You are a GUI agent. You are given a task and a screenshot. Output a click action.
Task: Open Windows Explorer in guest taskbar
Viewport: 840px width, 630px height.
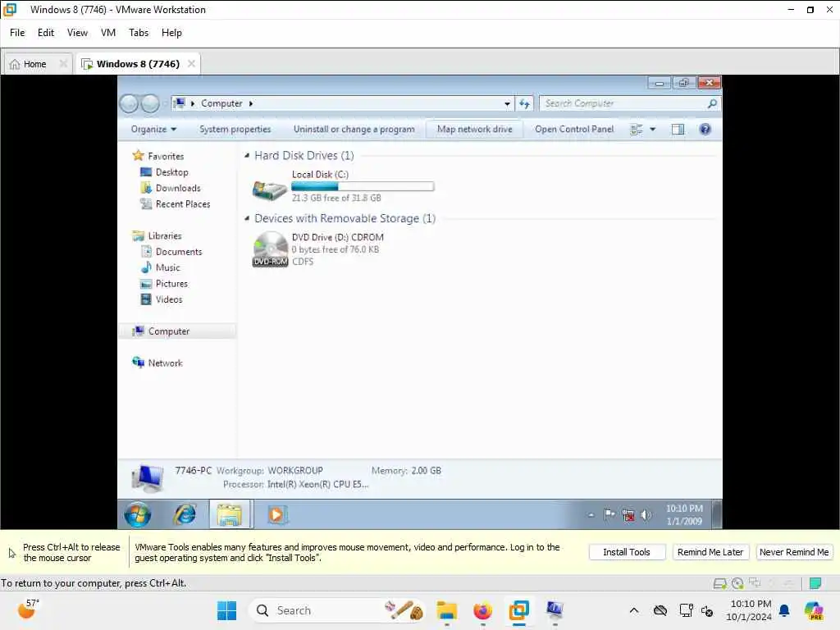click(x=230, y=515)
